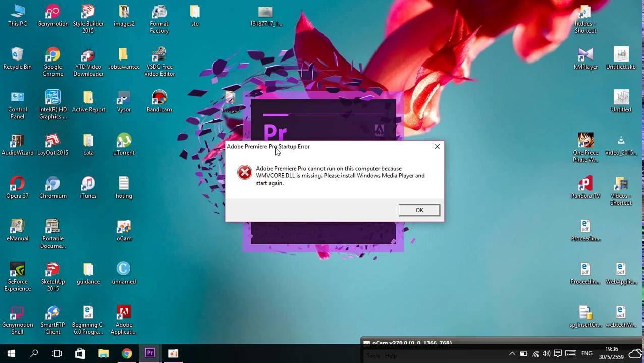This screenshot has width=644, height=363.
Task: Select the Beginning C- 6.0 Progra... PDF
Action: [88, 320]
